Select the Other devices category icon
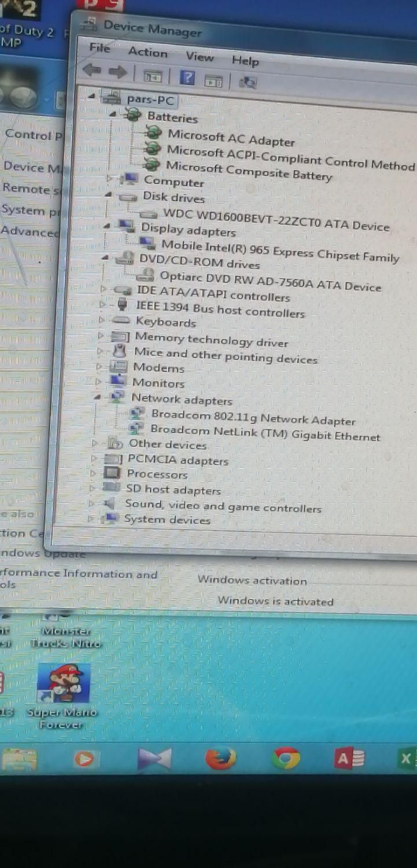Image resolution: width=417 pixels, height=868 pixels. [115, 443]
